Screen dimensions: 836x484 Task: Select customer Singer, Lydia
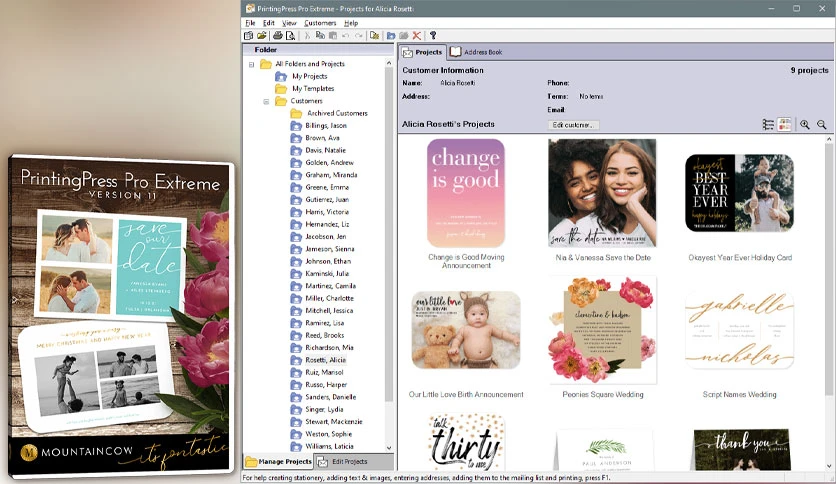click(324, 409)
